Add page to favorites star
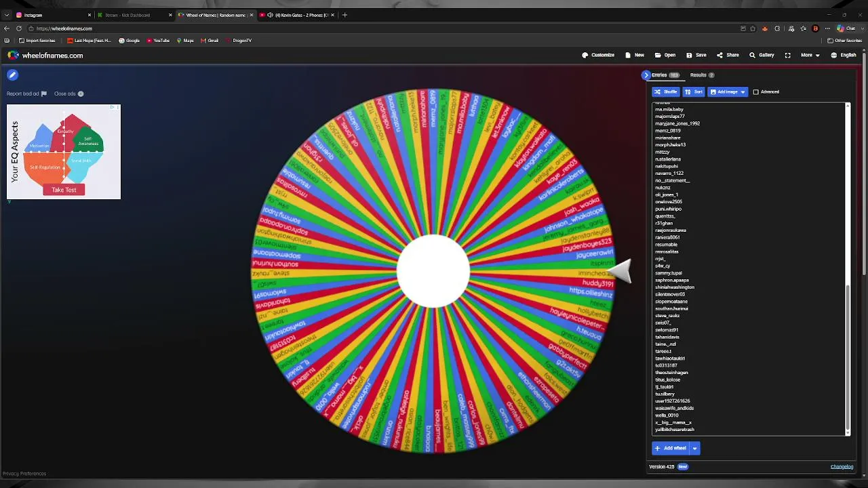Screen dimensions: 868x488 point(753,28)
